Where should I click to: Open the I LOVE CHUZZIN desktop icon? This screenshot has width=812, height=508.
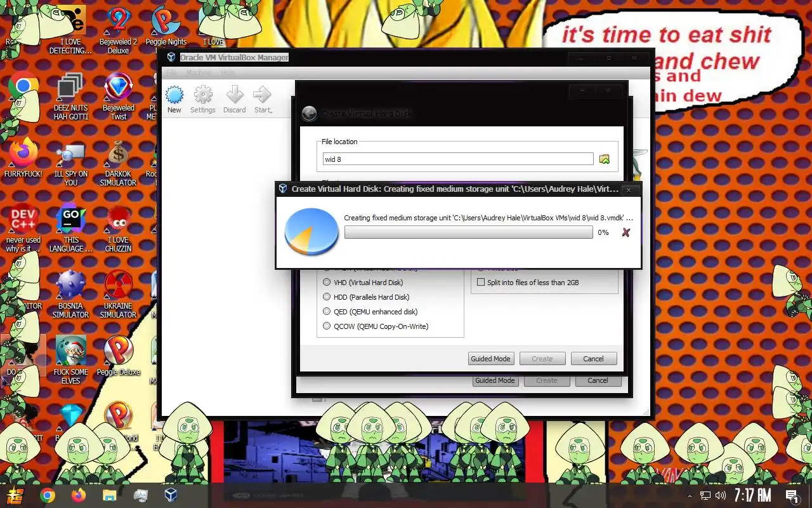point(119,220)
